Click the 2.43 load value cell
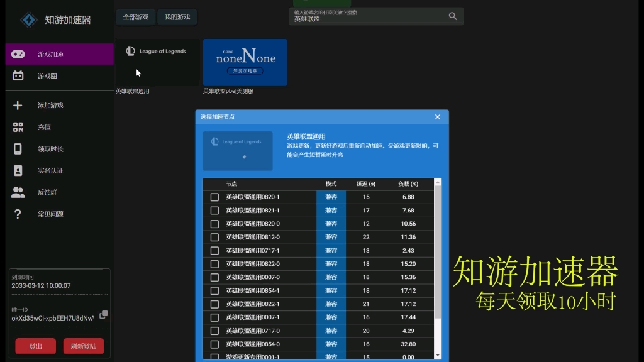The width and height of the screenshot is (644, 362). tap(408, 251)
